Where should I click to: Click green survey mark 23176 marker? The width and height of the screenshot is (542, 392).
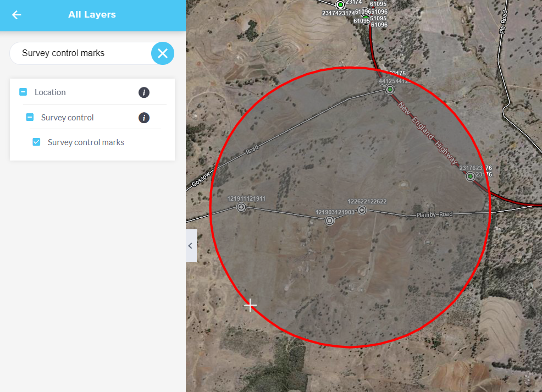(470, 176)
